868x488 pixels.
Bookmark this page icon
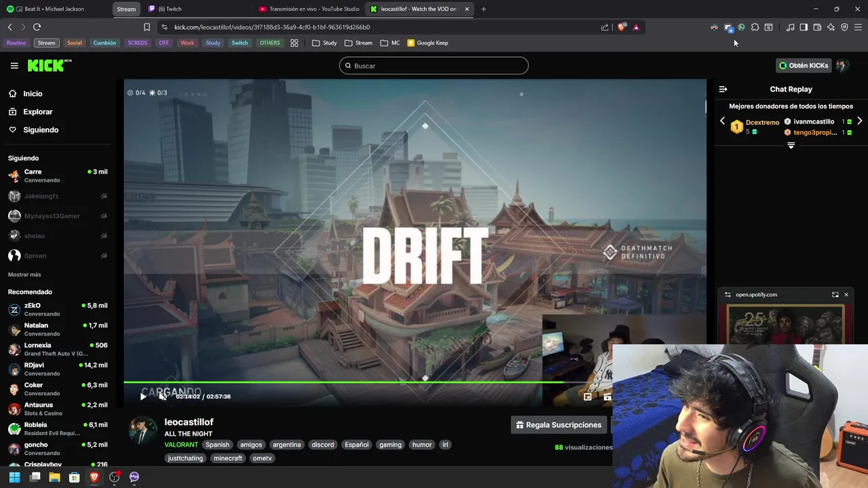pyautogui.click(x=146, y=27)
